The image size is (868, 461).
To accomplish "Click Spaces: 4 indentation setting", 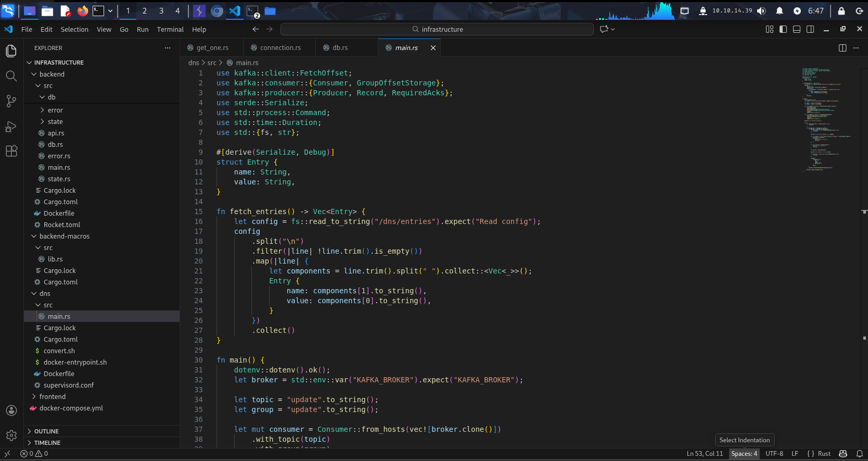I will [x=744, y=454].
